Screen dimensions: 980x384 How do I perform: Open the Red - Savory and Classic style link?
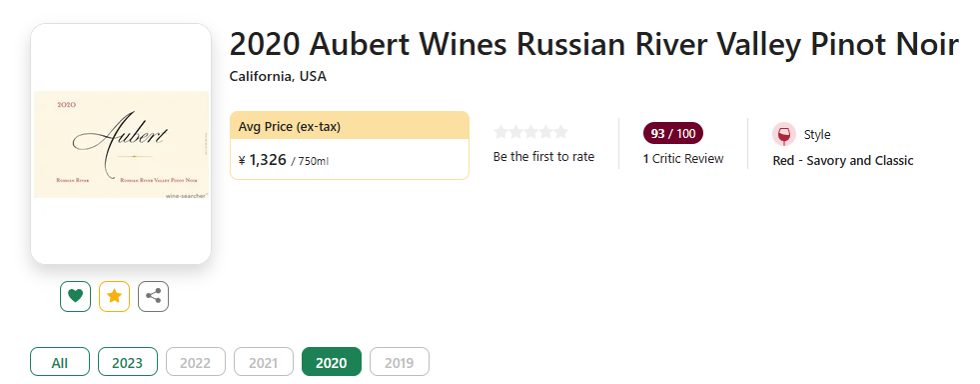coord(843,161)
